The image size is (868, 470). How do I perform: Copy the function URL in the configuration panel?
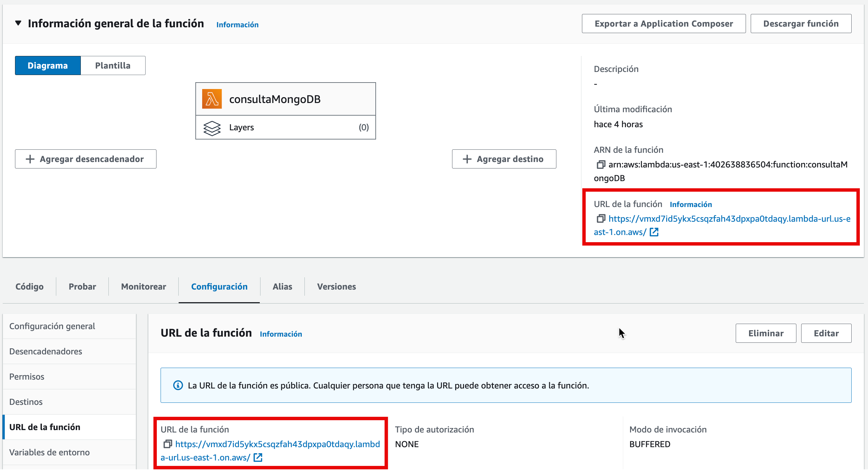(167, 444)
